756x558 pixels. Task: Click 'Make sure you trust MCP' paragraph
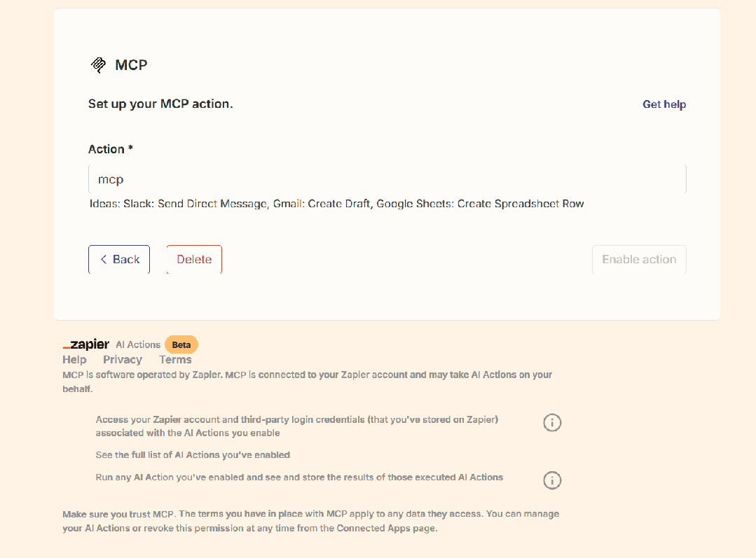coord(311,521)
